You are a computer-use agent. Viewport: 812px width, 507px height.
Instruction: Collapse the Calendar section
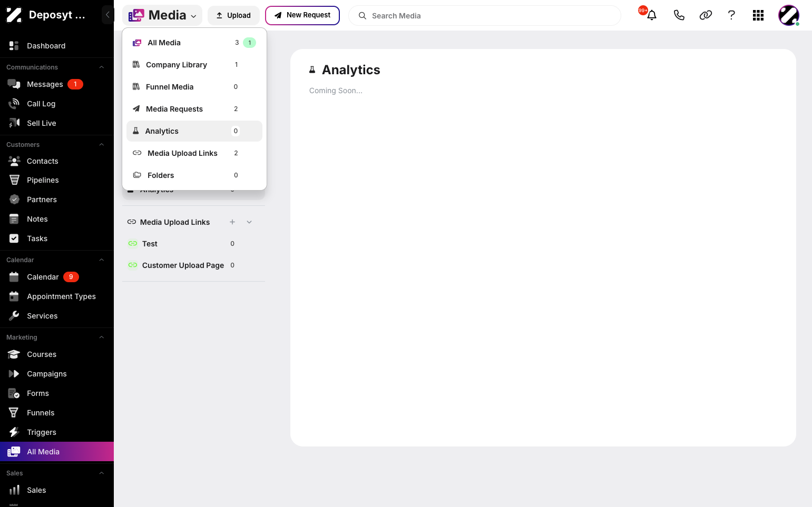pyautogui.click(x=102, y=260)
